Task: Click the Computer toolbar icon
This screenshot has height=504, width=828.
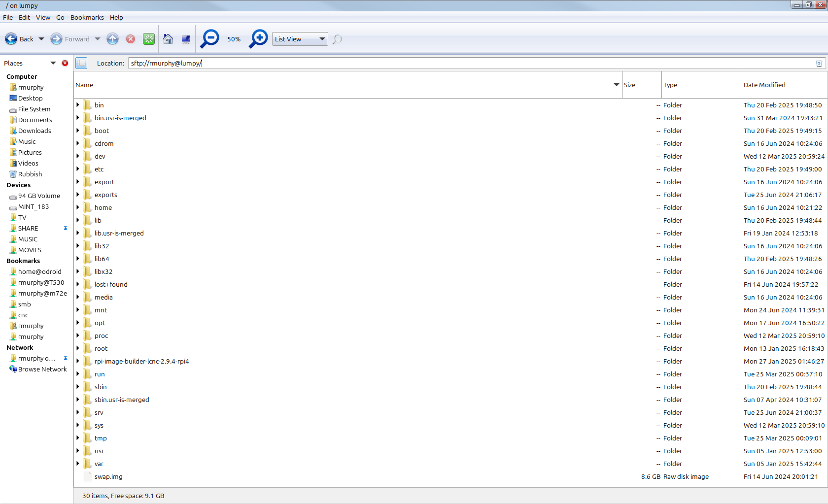Action: (186, 39)
